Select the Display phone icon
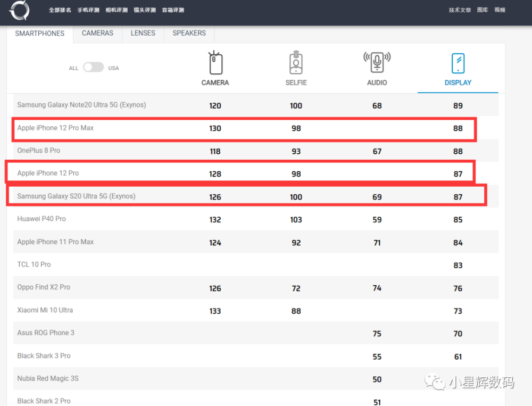 458,63
